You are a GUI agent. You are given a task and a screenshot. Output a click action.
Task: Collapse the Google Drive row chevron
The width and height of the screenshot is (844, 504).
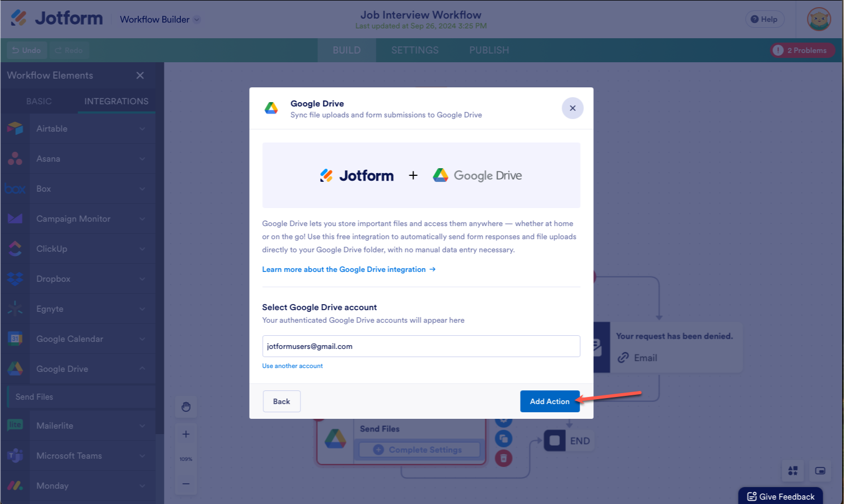(142, 369)
